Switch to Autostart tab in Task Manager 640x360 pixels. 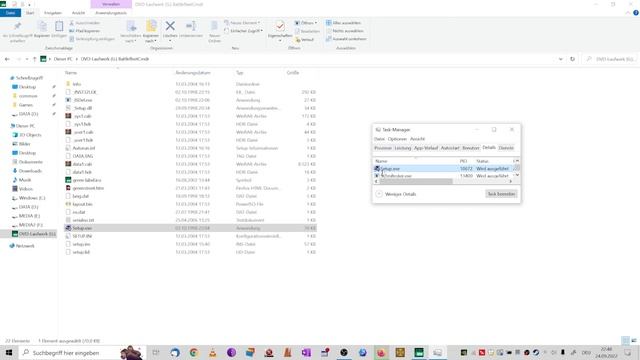(x=450, y=148)
